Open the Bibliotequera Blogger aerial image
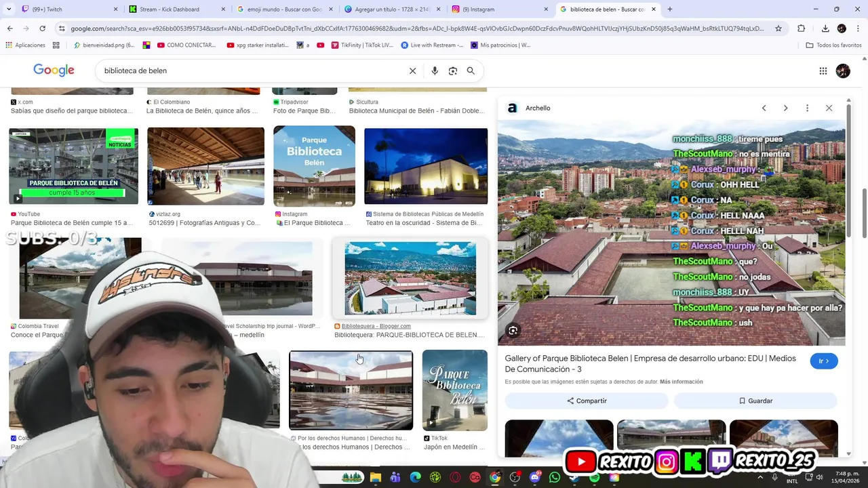The width and height of the screenshot is (868, 488). pyautogui.click(x=410, y=279)
